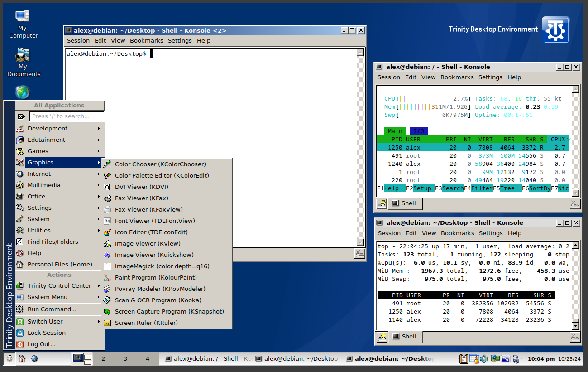Click the application menu search field

pos(67,116)
